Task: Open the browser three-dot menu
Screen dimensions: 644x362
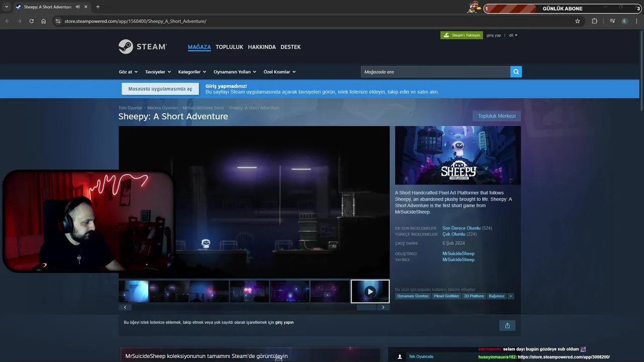Action: click(x=637, y=21)
